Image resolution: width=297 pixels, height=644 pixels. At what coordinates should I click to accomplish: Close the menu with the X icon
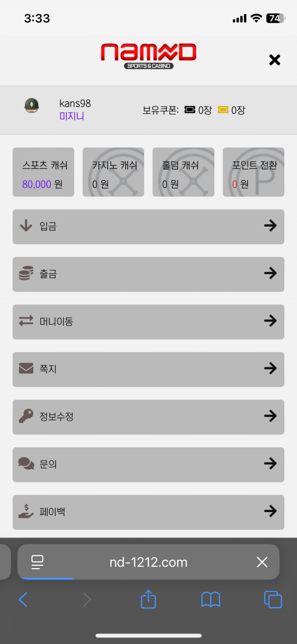(274, 60)
